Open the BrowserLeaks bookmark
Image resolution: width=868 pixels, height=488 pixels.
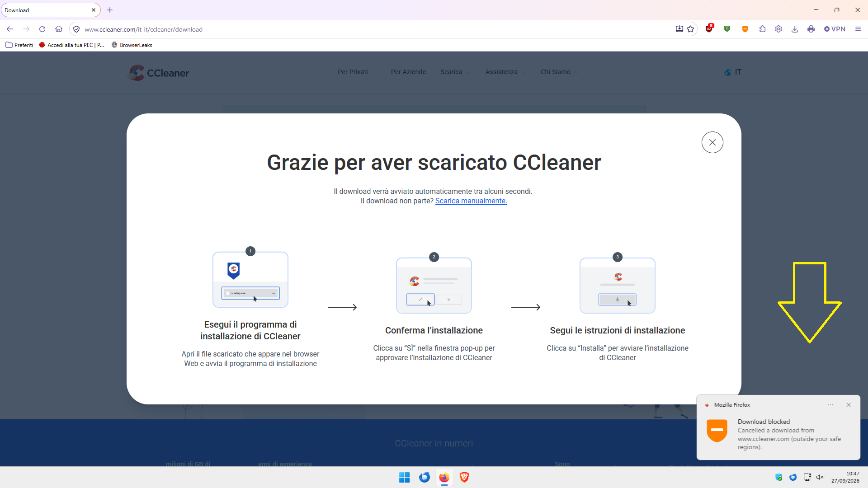click(x=132, y=45)
